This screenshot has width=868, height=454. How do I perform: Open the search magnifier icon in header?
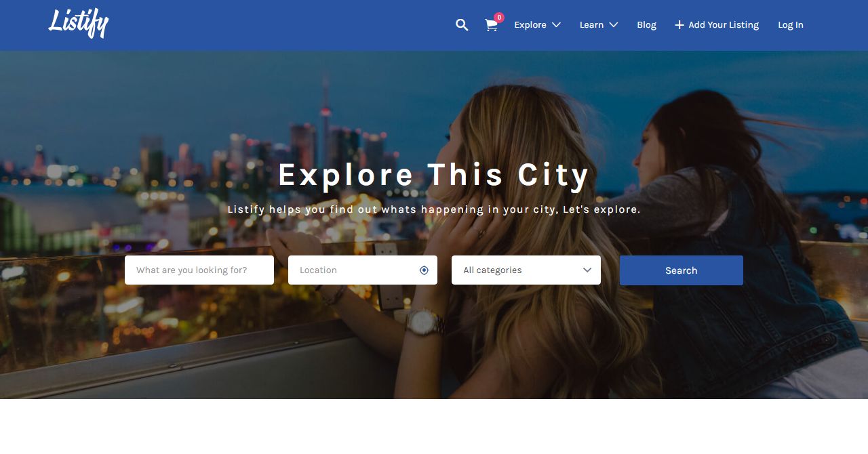click(462, 25)
